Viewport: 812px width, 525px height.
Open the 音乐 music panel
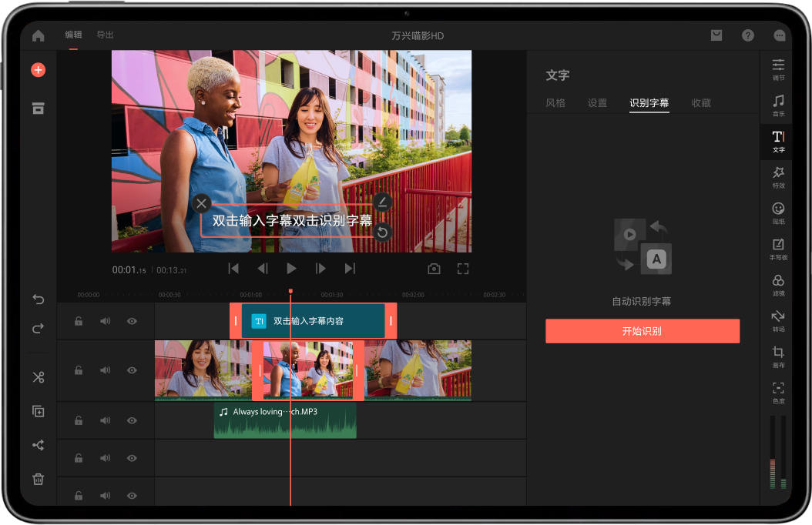(x=778, y=105)
